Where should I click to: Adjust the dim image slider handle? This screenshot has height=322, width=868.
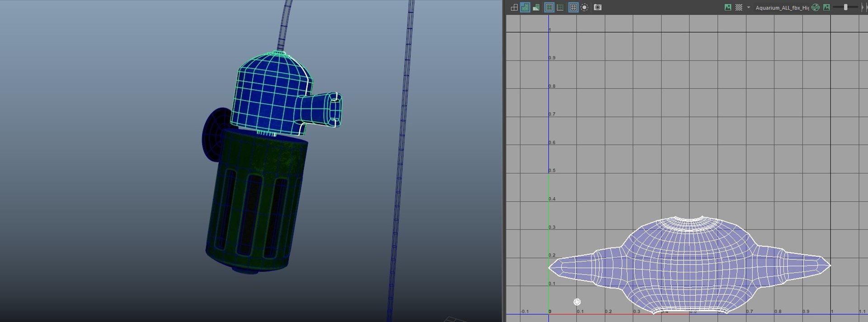(x=845, y=7)
